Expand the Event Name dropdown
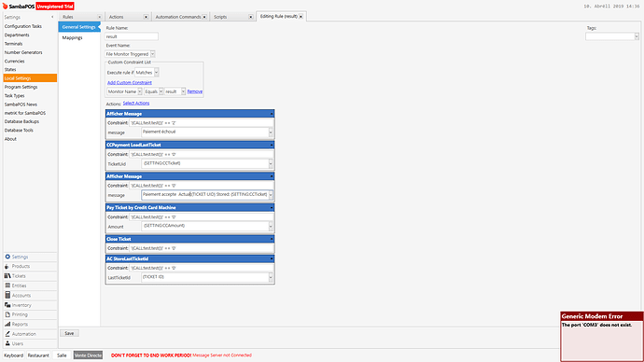644x362 pixels. (153, 54)
